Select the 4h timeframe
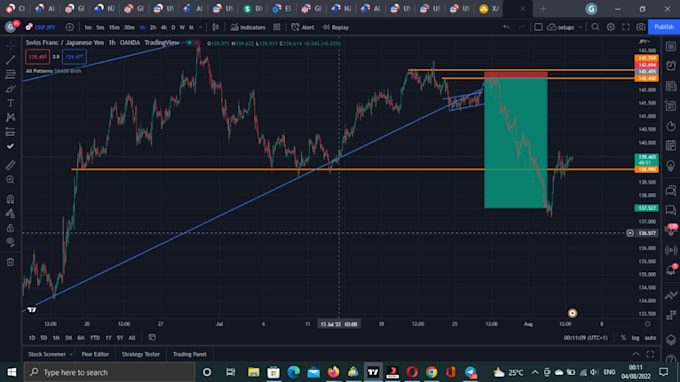The height and width of the screenshot is (382, 680). 163,27
